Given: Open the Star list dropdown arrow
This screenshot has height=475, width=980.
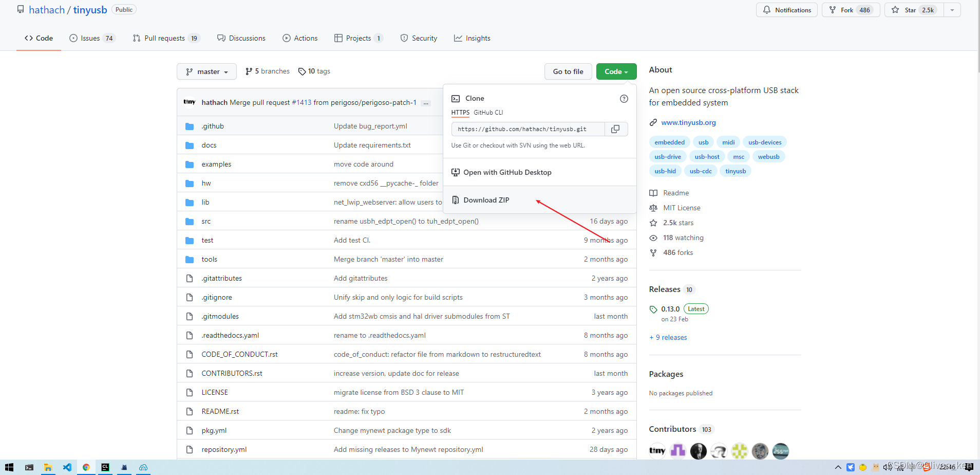Looking at the screenshot, I should pyautogui.click(x=952, y=10).
